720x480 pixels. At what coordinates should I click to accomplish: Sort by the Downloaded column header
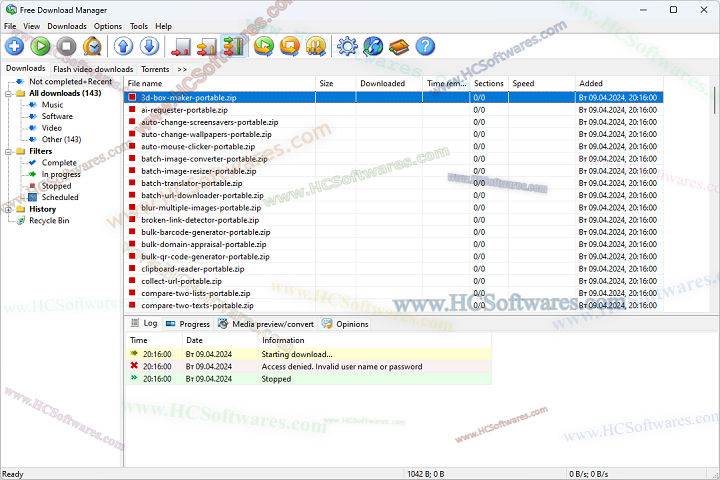(389, 83)
